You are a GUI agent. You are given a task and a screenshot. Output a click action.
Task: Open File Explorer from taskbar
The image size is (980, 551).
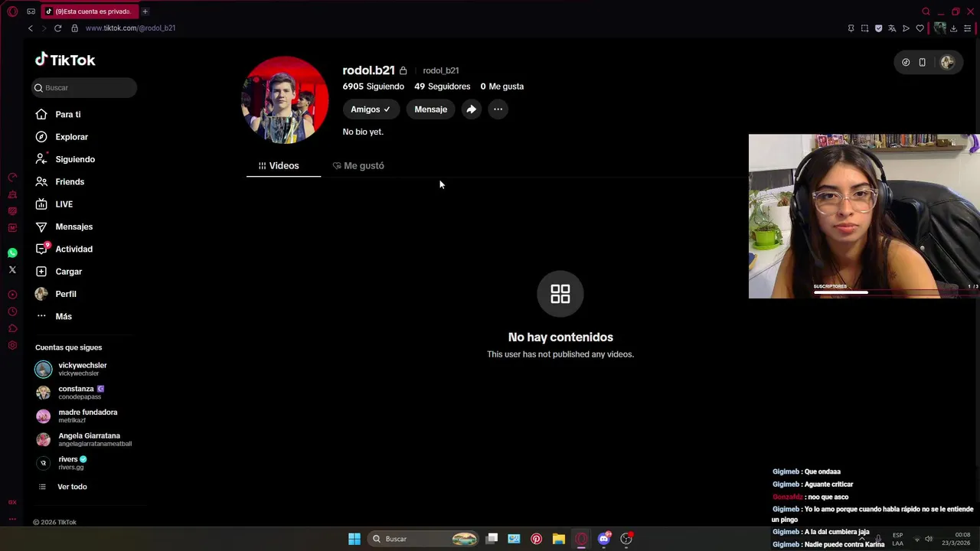[559, 539]
